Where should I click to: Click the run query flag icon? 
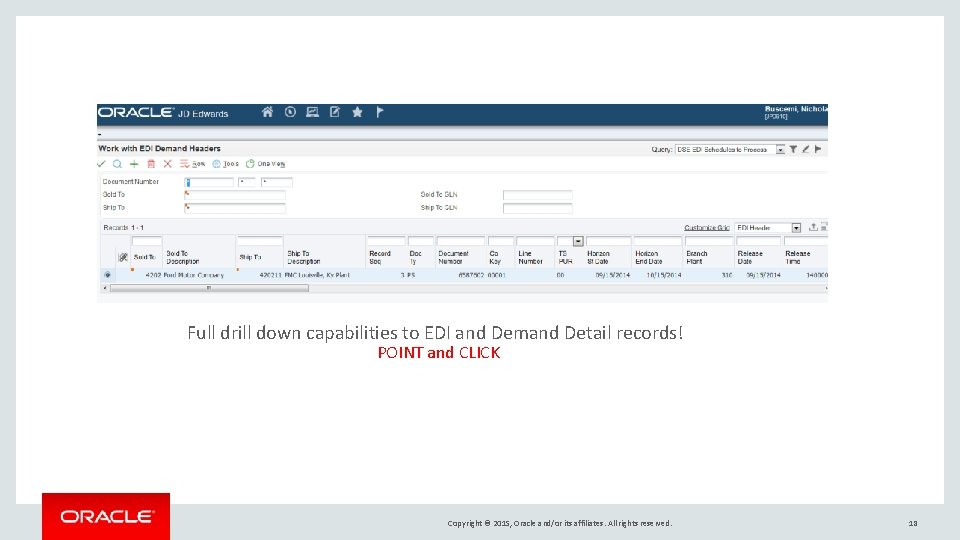pos(818,149)
